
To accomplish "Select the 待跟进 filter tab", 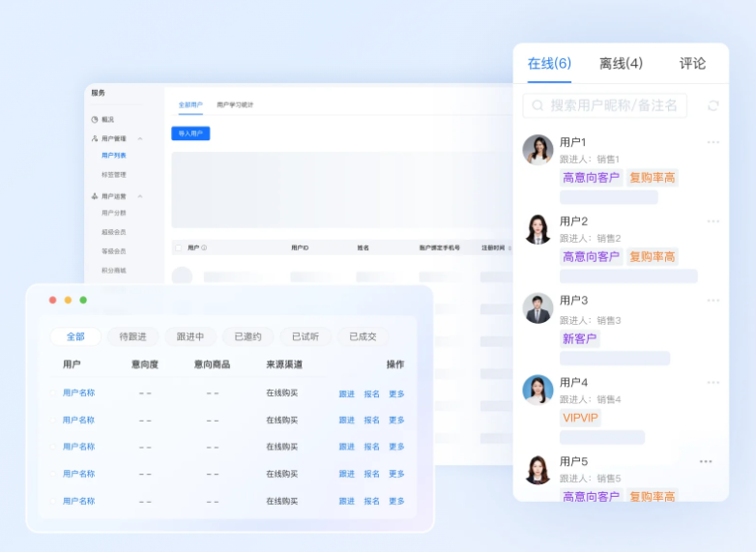I will tap(132, 336).
